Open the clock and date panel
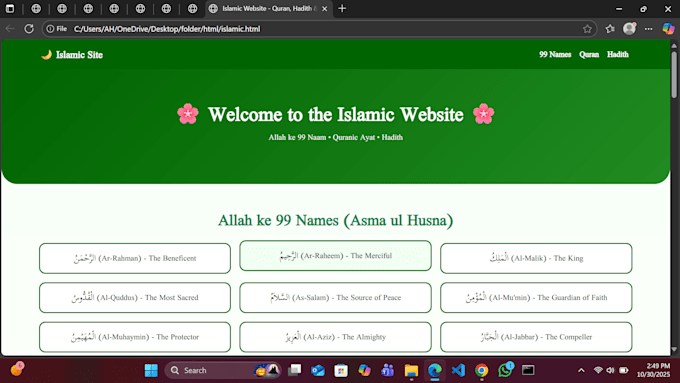This screenshot has height=383, width=680. click(x=653, y=370)
